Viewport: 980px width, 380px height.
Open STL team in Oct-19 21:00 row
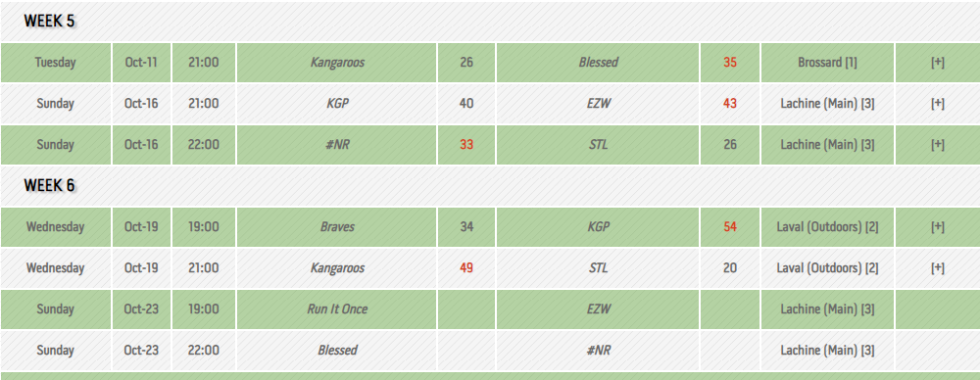[598, 268]
